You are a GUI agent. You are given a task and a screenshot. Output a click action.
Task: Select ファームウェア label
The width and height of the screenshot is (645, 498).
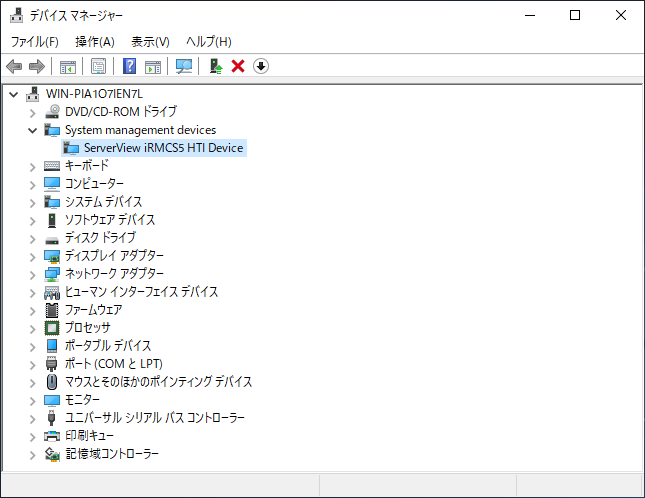coord(93,310)
